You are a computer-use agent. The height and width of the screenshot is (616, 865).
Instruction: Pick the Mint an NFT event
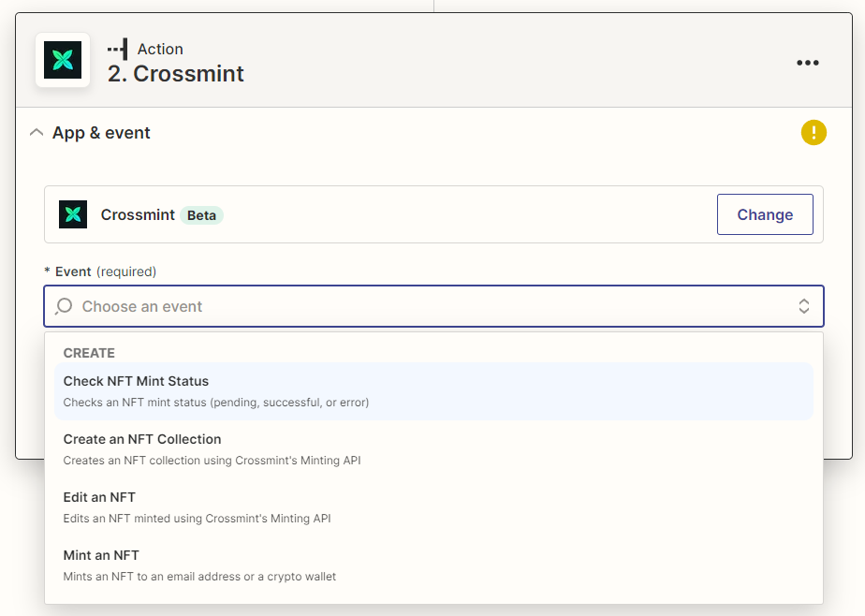[x=433, y=565]
